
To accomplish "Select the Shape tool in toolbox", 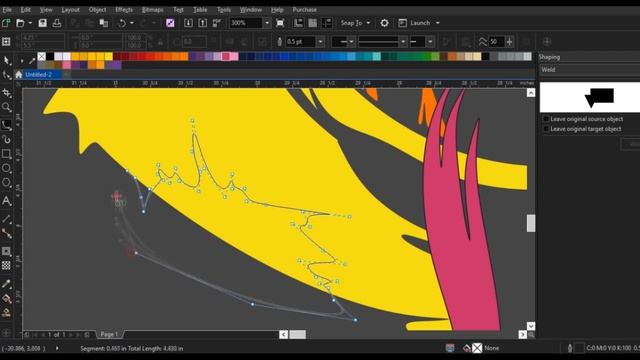I will point(6,75).
